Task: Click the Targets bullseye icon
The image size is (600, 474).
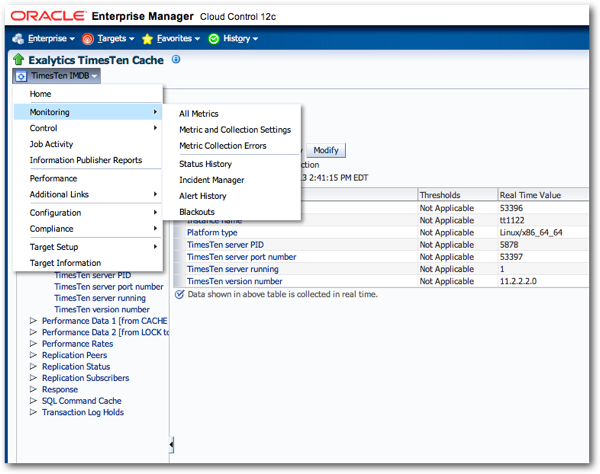Action: click(88, 39)
